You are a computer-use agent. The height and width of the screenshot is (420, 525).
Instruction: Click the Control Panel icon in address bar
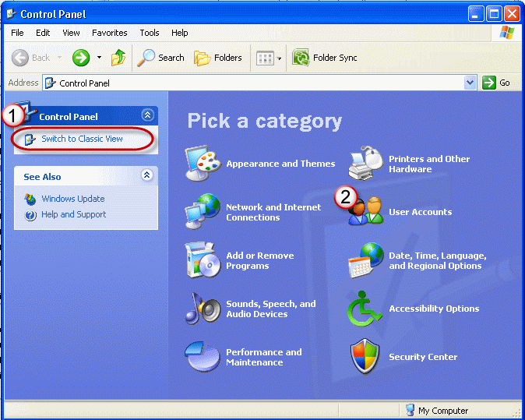50,83
